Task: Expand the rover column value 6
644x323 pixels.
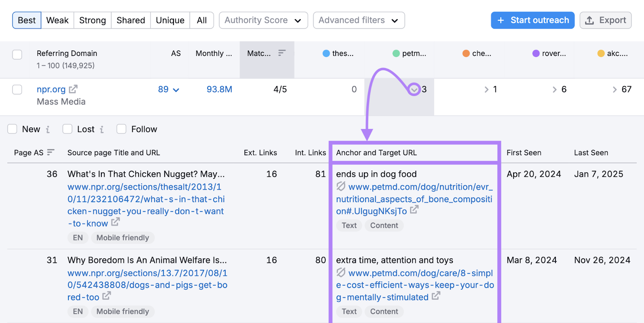Action: 555,89
